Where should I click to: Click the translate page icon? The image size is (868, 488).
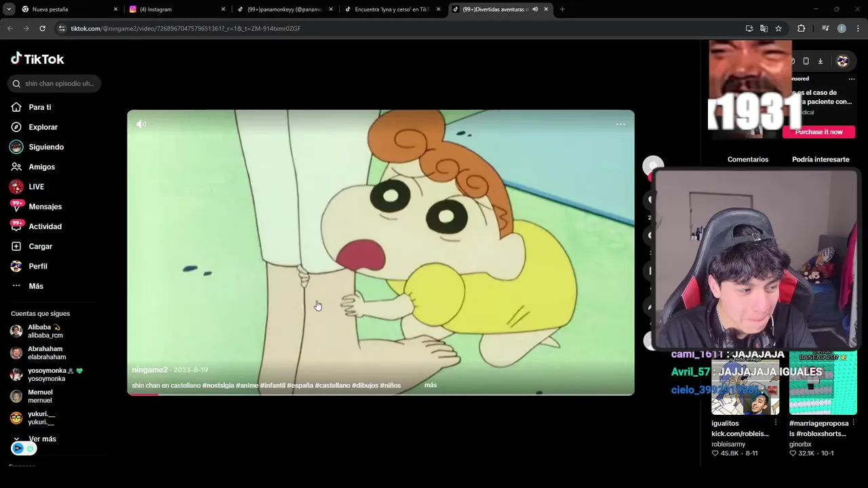[764, 28]
